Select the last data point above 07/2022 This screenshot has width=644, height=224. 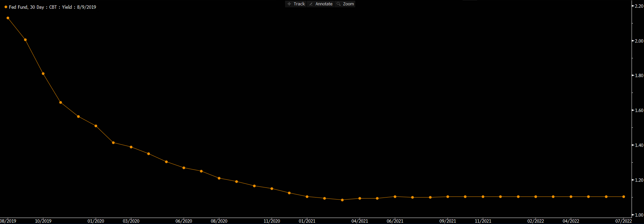(x=624, y=197)
